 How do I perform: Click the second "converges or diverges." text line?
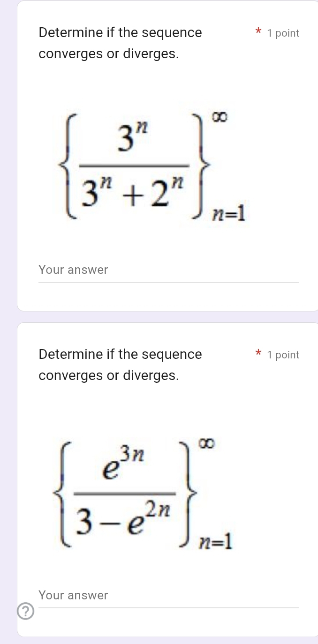(x=109, y=376)
